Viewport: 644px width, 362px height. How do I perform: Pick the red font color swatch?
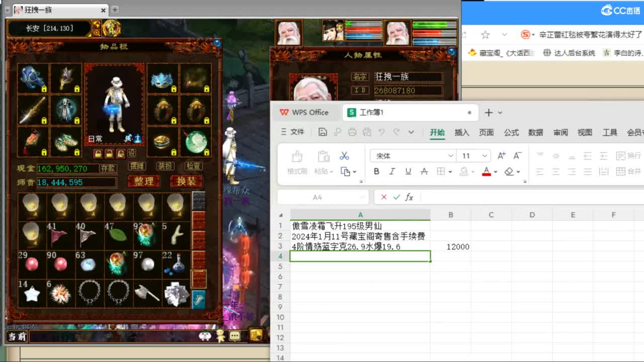pyautogui.click(x=486, y=171)
